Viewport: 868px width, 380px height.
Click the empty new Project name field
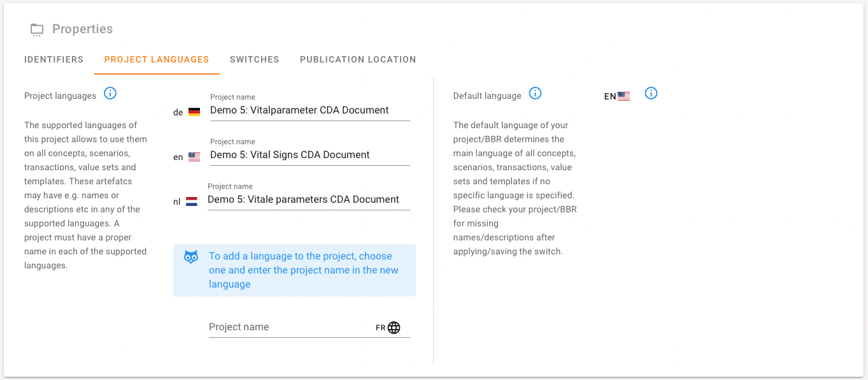(x=290, y=327)
